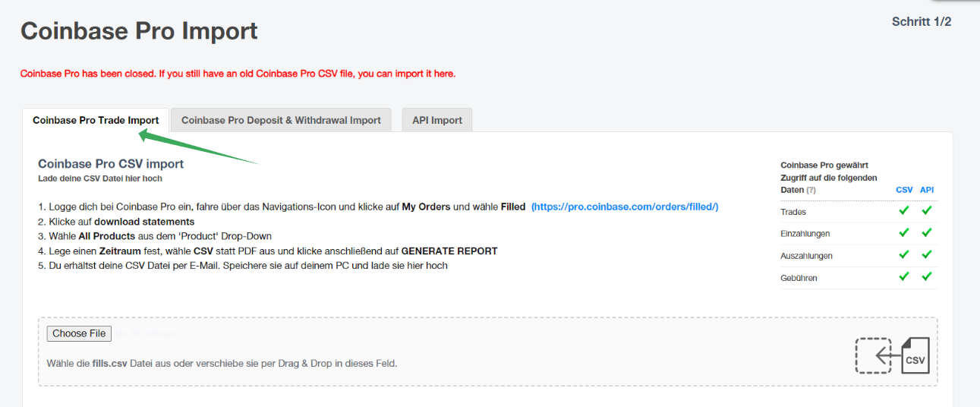Image resolution: width=980 pixels, height=407 pixels.
Task: Click the Gebühren CSV green checkmark
Action: click(903, 277)
